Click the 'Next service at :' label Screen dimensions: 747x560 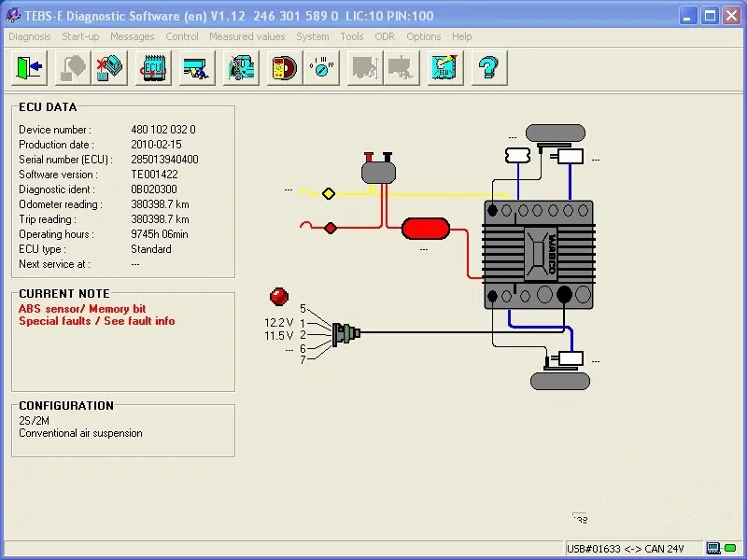(54, 264)
